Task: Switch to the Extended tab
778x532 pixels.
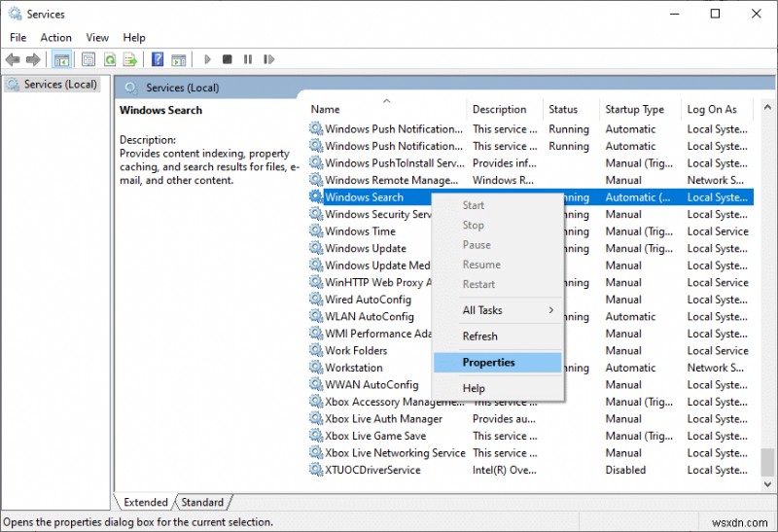Action: [x=145, y=502]
